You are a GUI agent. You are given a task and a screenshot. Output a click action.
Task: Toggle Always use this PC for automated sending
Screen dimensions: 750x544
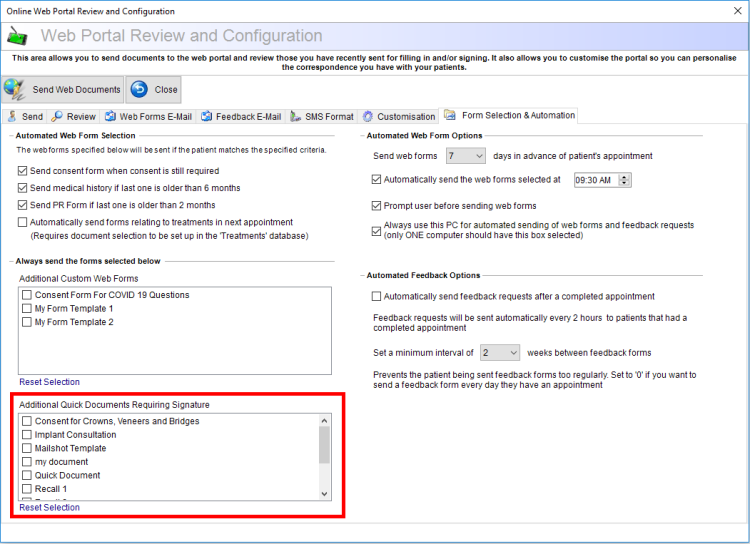click(x=376, y=231)
